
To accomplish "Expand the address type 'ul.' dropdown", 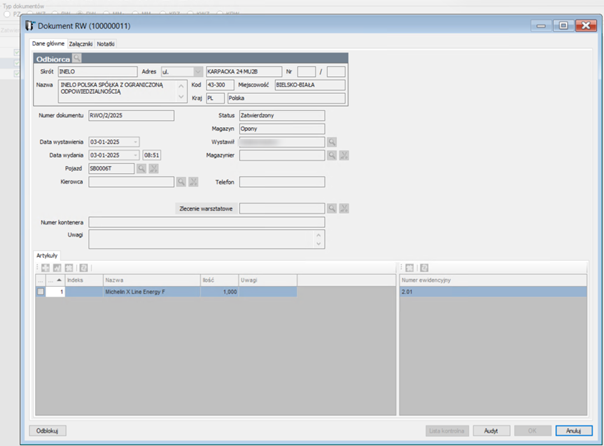I will pyautogui.click(x=197, y=73).
